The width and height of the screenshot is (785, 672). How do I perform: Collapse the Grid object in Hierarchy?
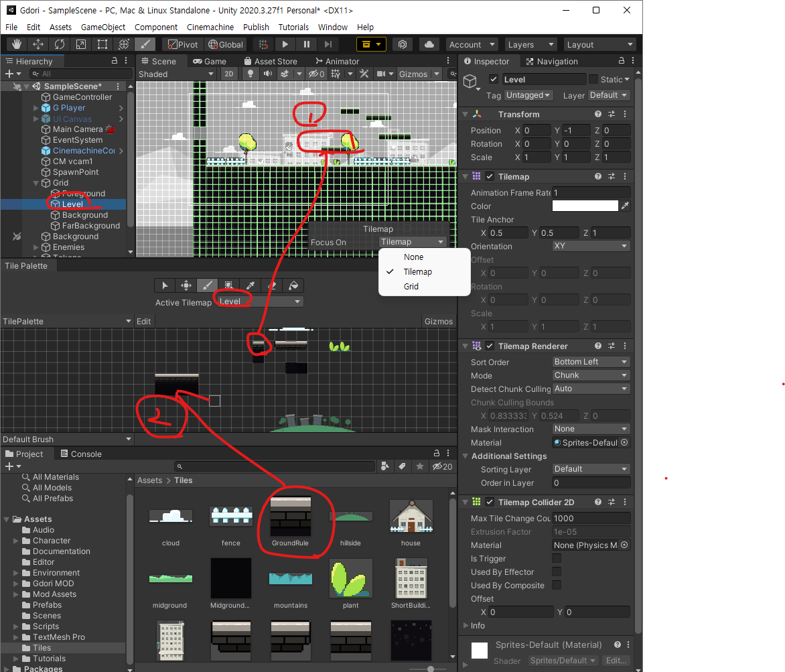pyautogui.click(x=36, y=183)
